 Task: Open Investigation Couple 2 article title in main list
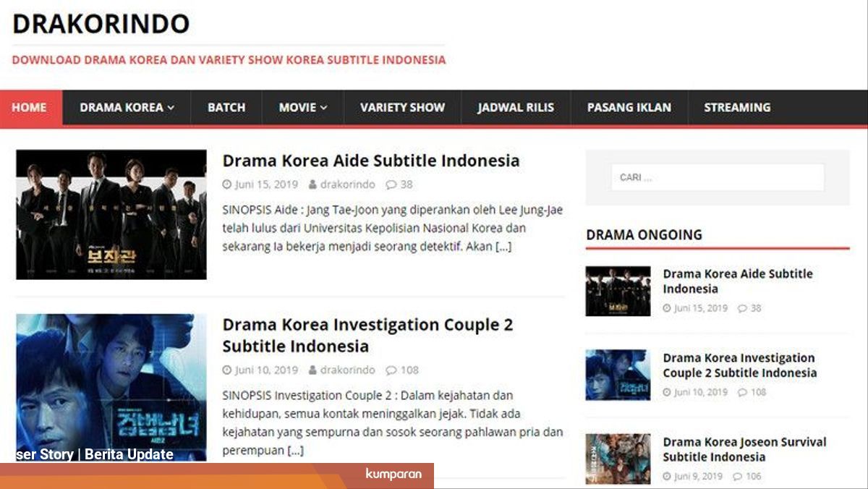367,335
